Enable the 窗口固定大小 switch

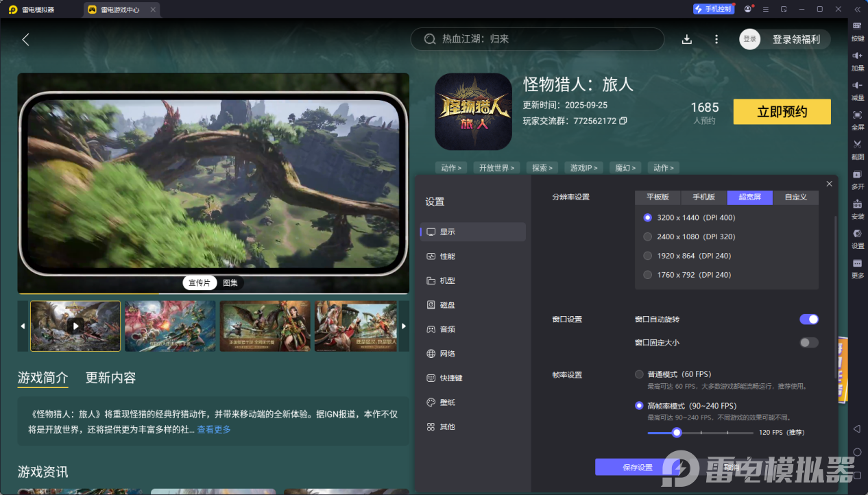tap(809, 343)
